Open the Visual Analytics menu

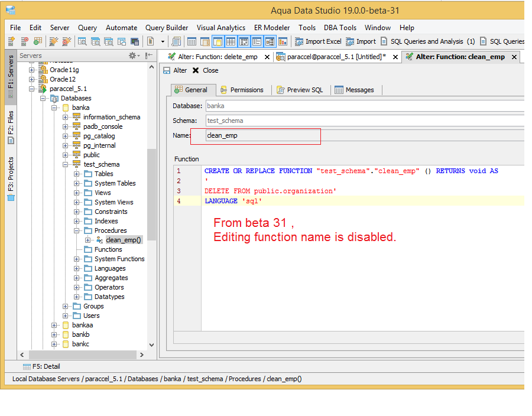click(221, 28)
